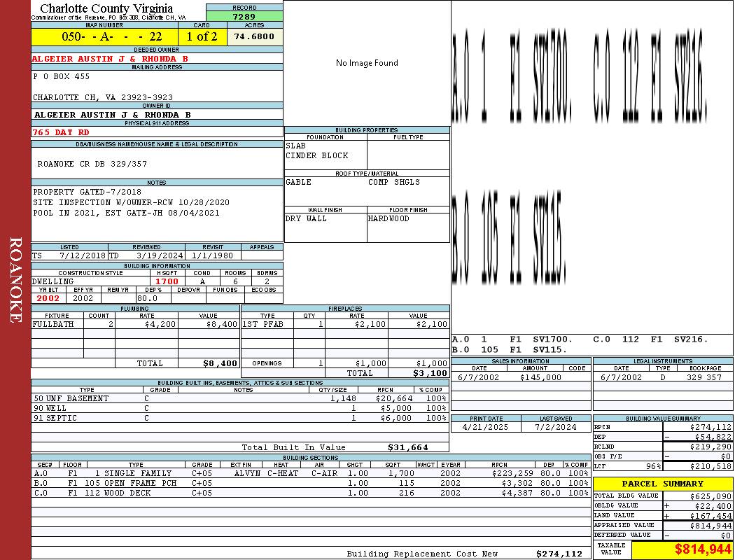Click 112 WOOD DECK section
Viewport: 735px width, 560px height.
118,493
